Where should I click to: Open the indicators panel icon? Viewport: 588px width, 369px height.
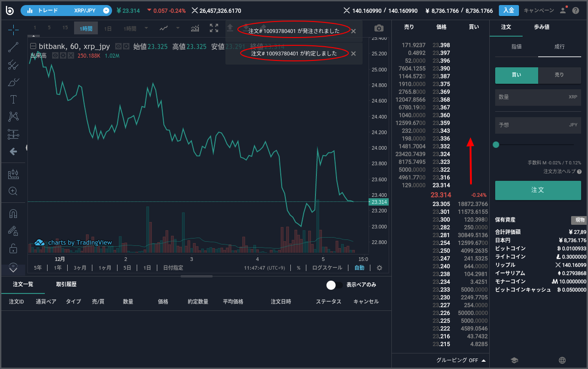195,28
